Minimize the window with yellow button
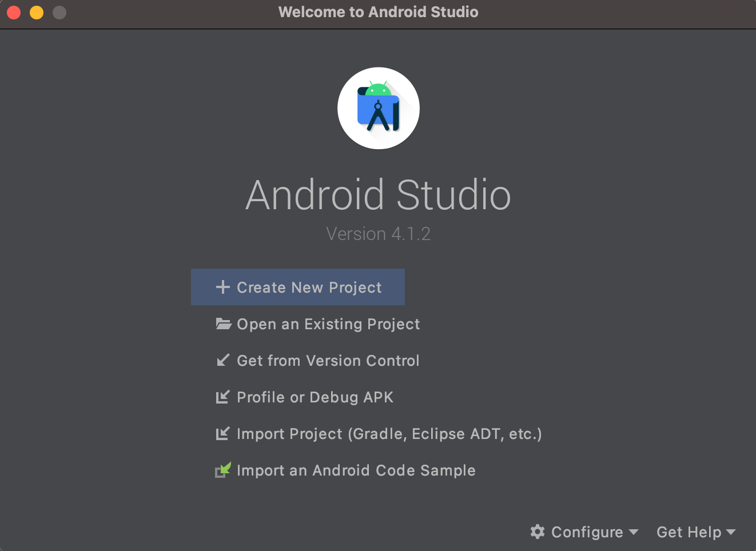 [x=37, y=13]
